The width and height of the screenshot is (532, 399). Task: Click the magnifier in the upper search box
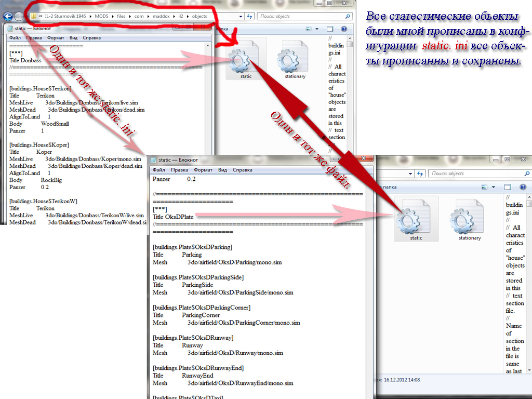pos(348,16)
